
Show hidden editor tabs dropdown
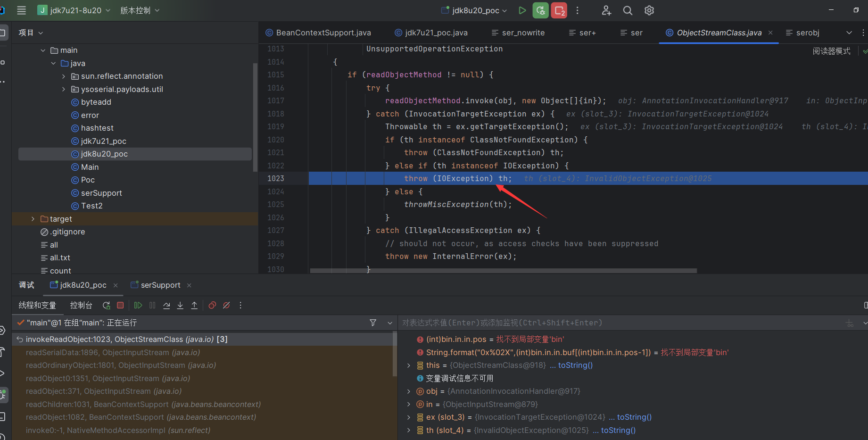849,33
